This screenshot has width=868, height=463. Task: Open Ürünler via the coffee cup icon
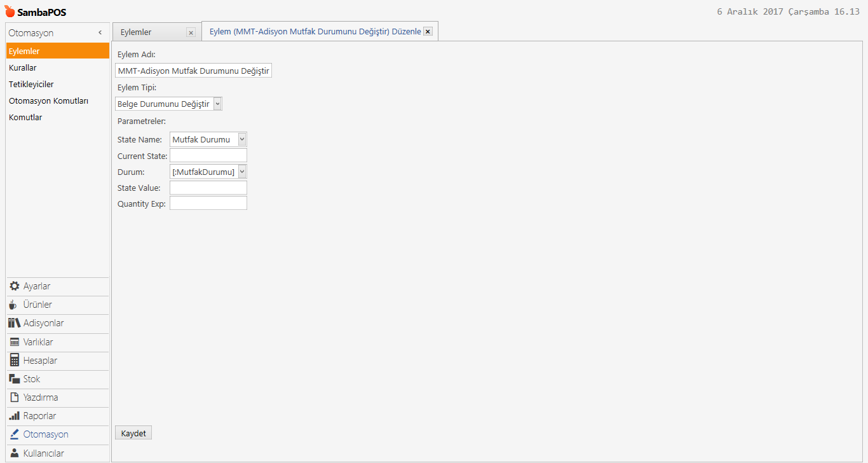[14, 305]
